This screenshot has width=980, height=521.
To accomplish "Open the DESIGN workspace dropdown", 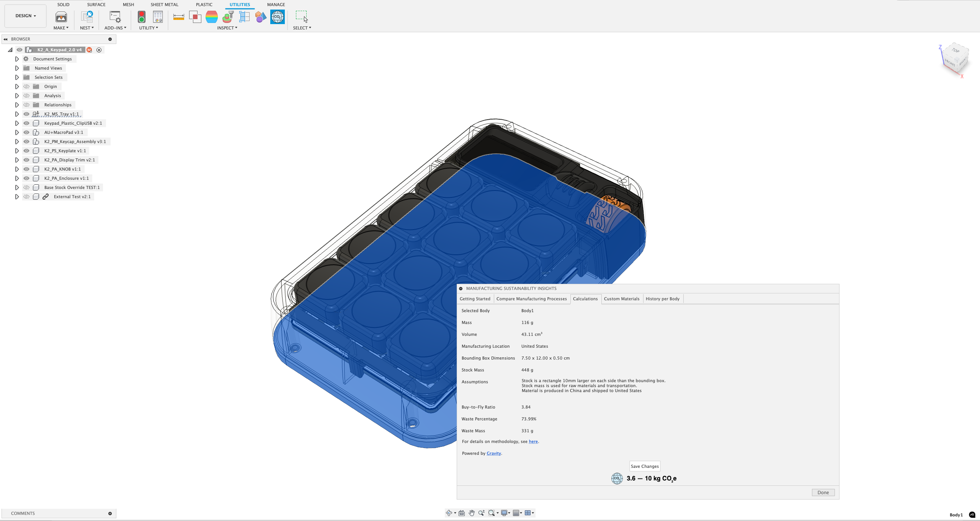I will [x=26, y=16].
